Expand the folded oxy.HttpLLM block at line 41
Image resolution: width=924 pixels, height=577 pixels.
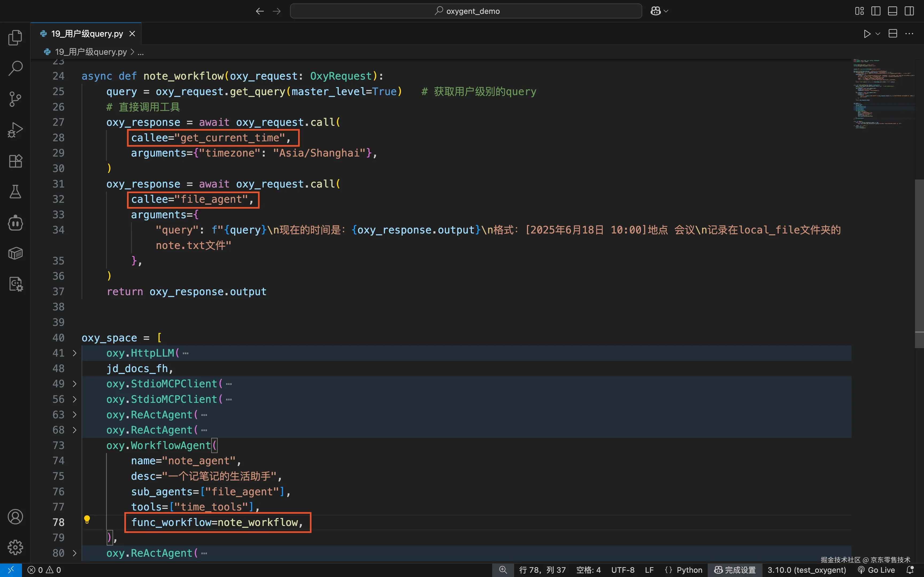(75, 353)
